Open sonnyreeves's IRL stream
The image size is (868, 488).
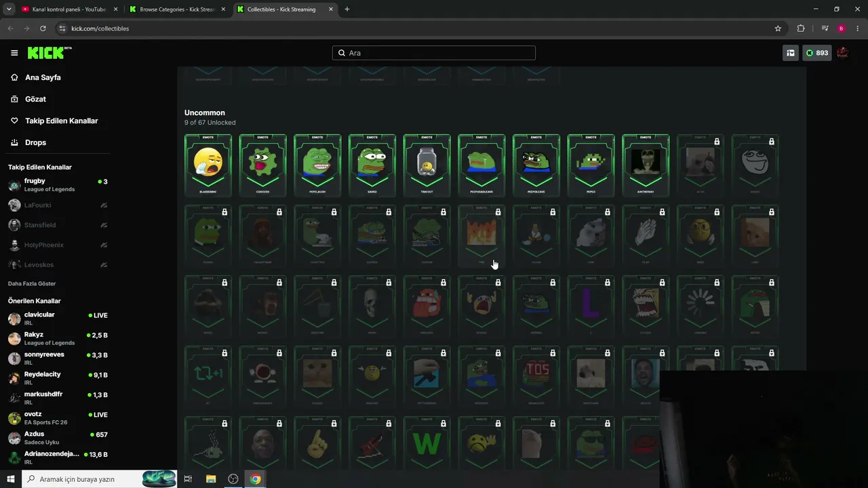tap(58, 359)
